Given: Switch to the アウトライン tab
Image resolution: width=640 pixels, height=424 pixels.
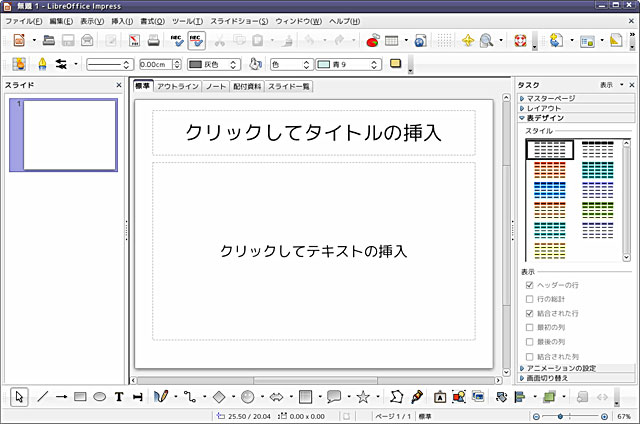Looking at the screenshot, I should point(178,87).
